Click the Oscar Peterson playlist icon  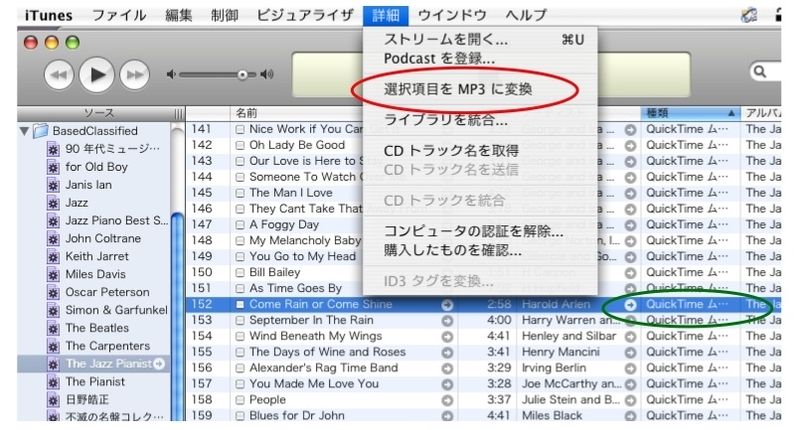tap(53, 292)
